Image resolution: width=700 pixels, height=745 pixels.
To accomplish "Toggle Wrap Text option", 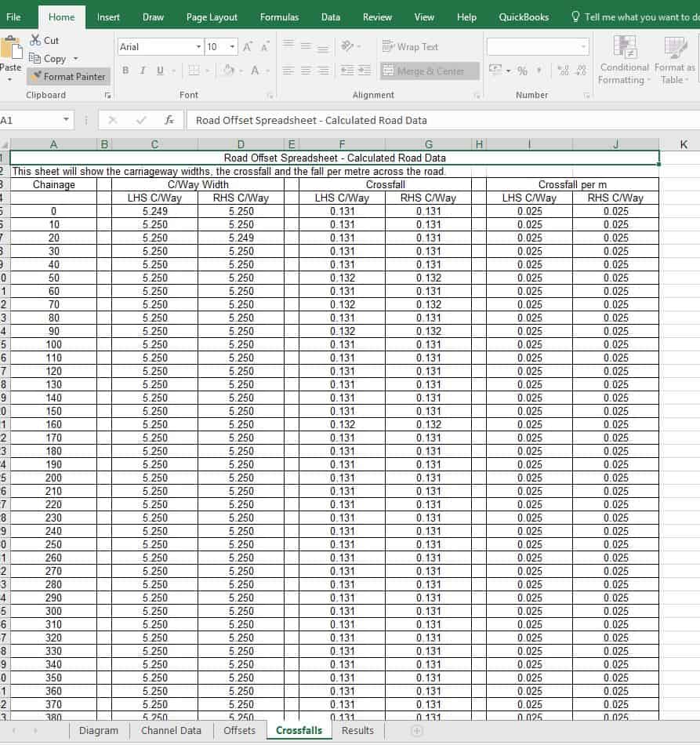I will 410,46.
